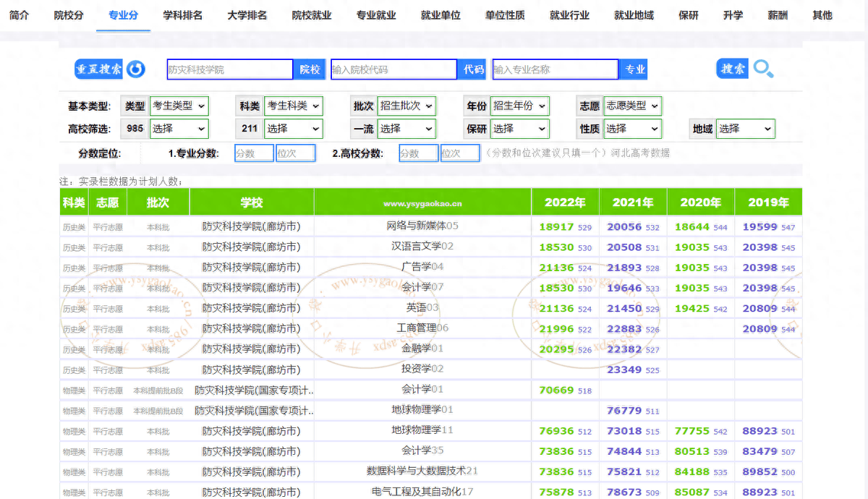Go to the 就业单位 tab
868x499 pixels.
[441, 15]
